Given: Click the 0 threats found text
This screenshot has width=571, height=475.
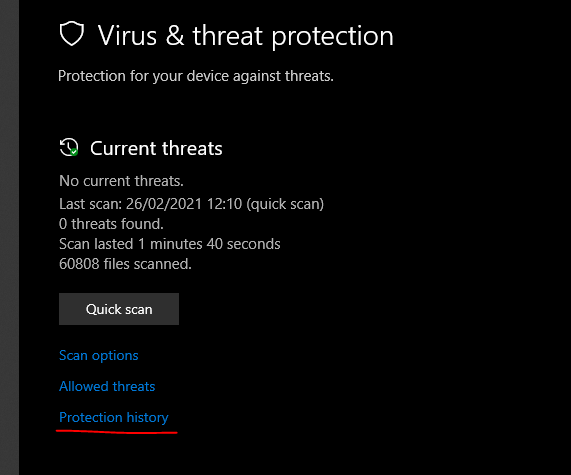Looking at the screenshot, I should [x=111, y=224].
